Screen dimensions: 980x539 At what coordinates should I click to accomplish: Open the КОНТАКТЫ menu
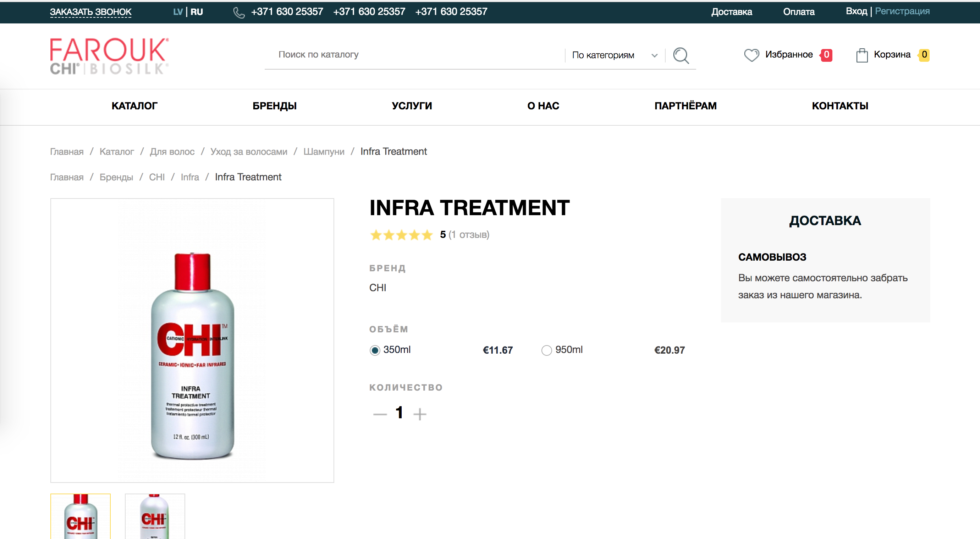[840, 106]
